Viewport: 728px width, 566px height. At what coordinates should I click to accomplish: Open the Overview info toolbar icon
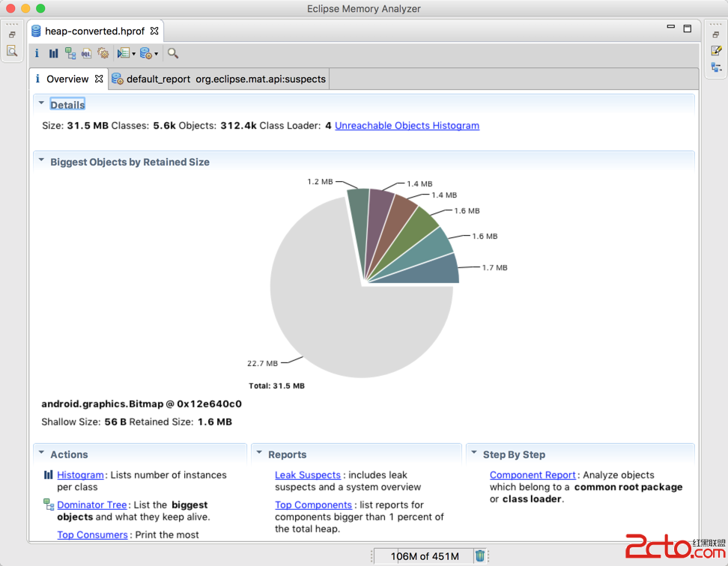click(x=37, y=53)
